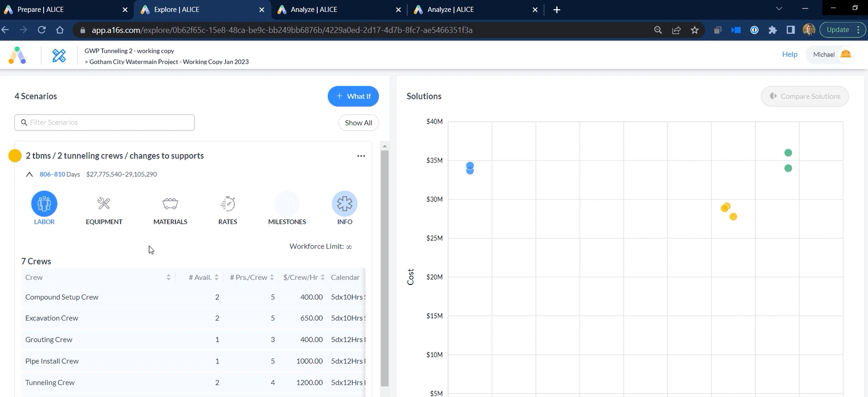The image size is (868, 397).
Task: Go to browser home page
Action: click(60, 30)
